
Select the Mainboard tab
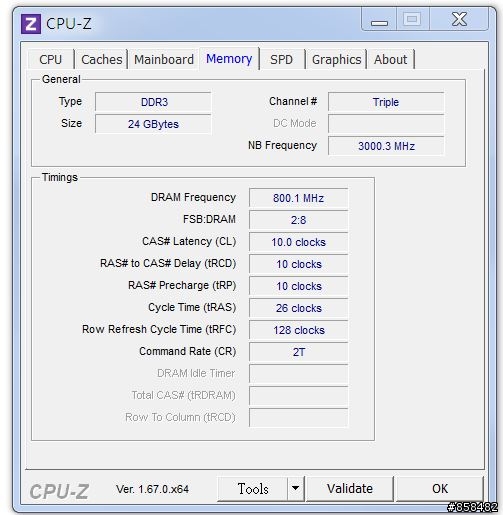[164, 60]
